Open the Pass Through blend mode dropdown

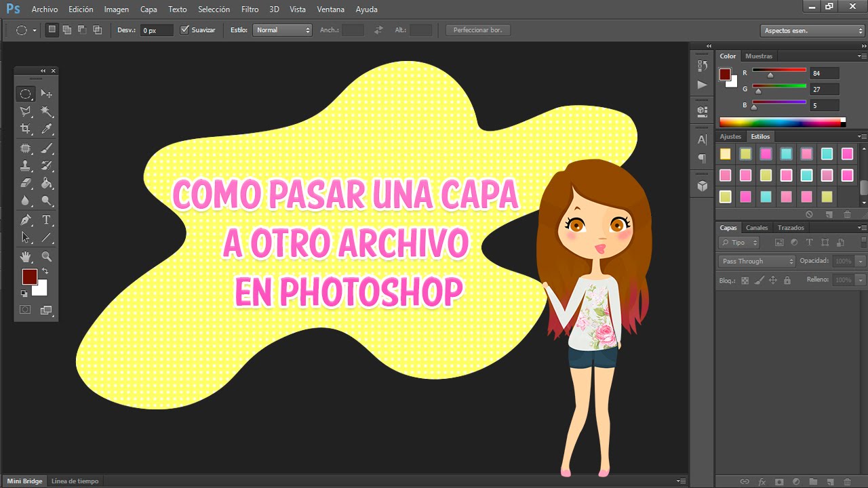click(x=757, y=261)
